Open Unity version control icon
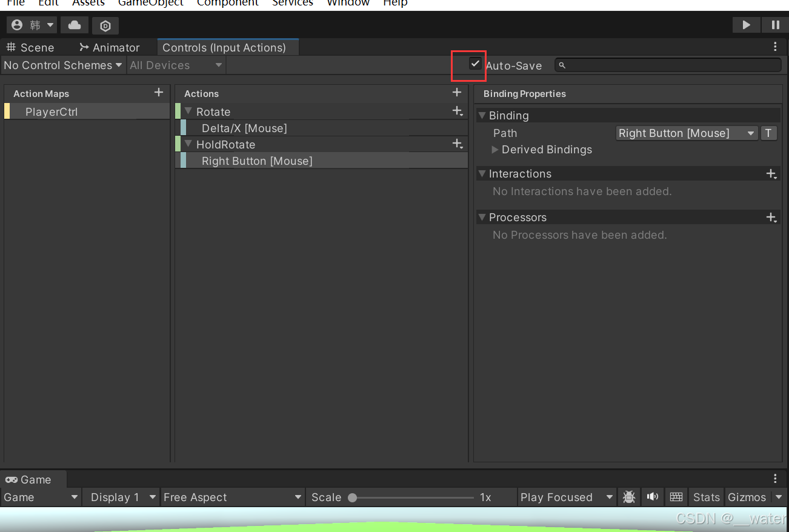This screenshot has width=789, height=532. 105,25
